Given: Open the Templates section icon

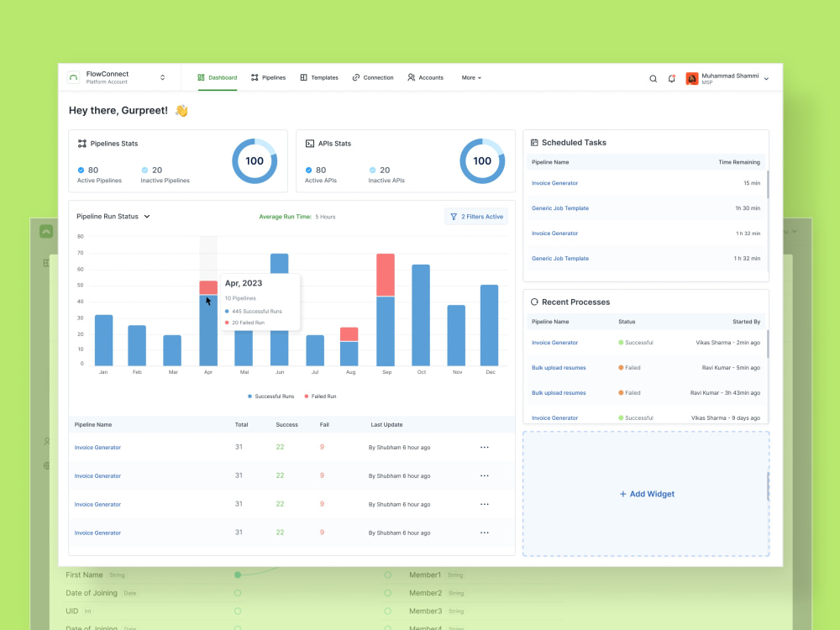Looking at the screenshot, I should [306, 77].
